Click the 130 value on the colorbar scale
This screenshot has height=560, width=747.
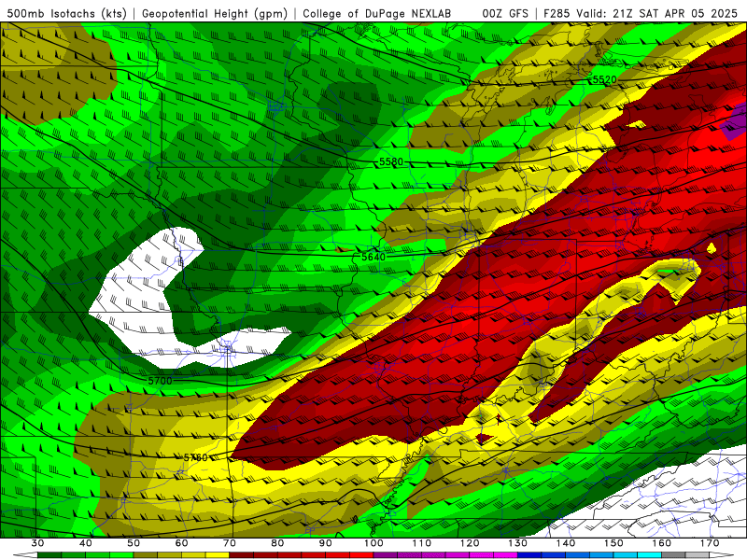point(518,543)
